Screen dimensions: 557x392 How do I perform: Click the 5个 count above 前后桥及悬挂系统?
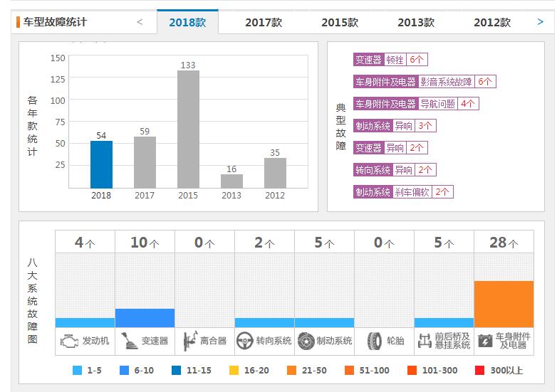[444, 243]
